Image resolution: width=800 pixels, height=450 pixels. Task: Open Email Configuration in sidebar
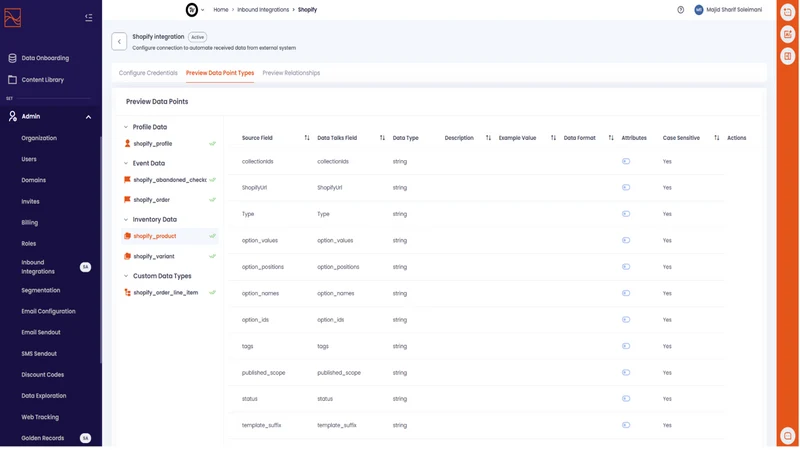click(x=48, y=311)
